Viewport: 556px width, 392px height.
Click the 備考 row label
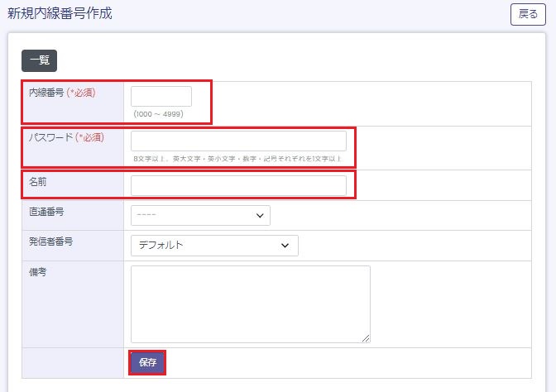pos(38,272)
